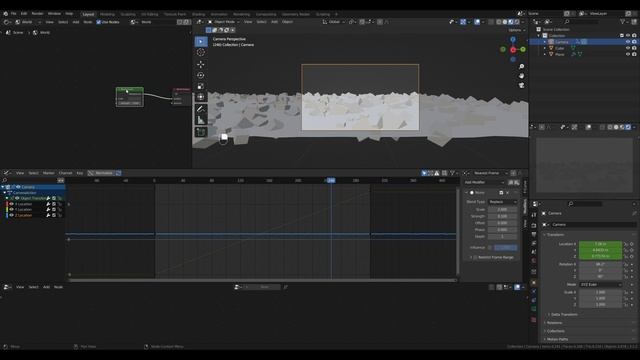This screenshot has height=360, width=640.
Task: Click the Location X value field
Action: point(600,244)
